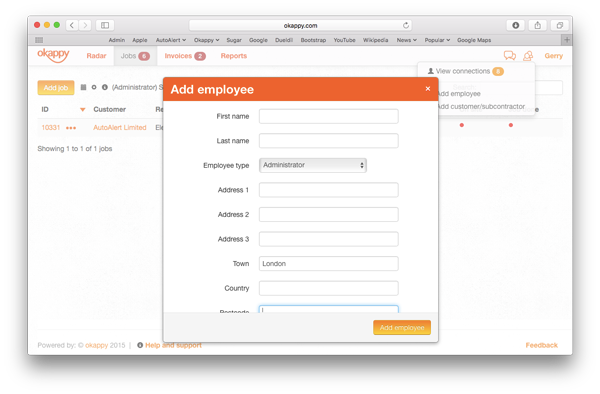The height and width of the screenshot is (394, 600).
Task: Open the Admin bookmark
Action: pyautogui.click(x=117, y=40)
